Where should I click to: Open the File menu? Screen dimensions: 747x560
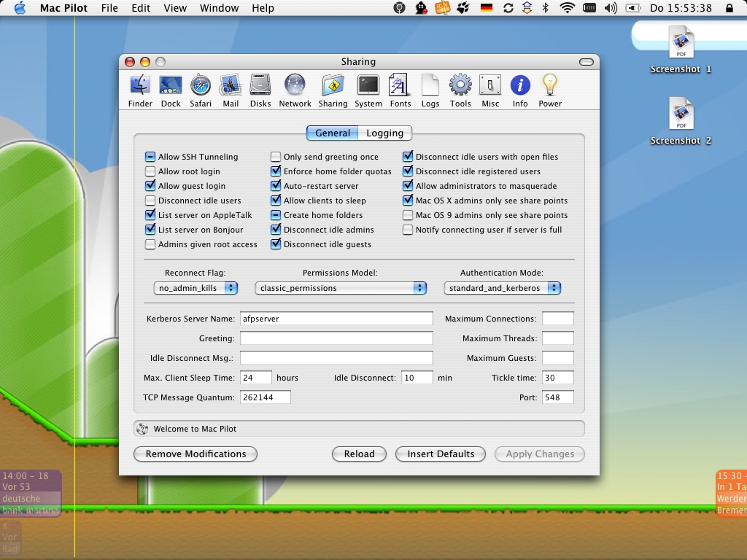click(x=109, y=8)
